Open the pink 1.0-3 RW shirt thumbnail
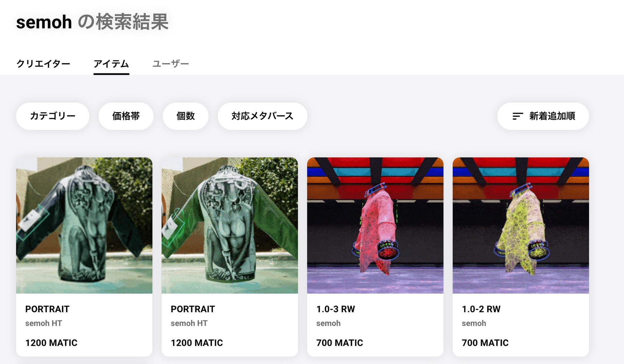The height and width of the screenshot is (364, 624). point(375,225)
